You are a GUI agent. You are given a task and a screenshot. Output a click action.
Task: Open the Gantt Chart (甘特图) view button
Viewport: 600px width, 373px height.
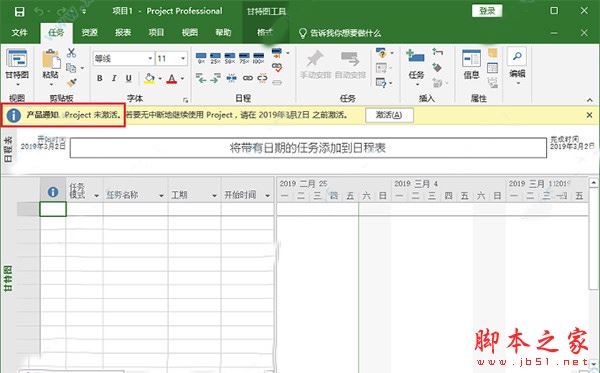pos(17,68)
